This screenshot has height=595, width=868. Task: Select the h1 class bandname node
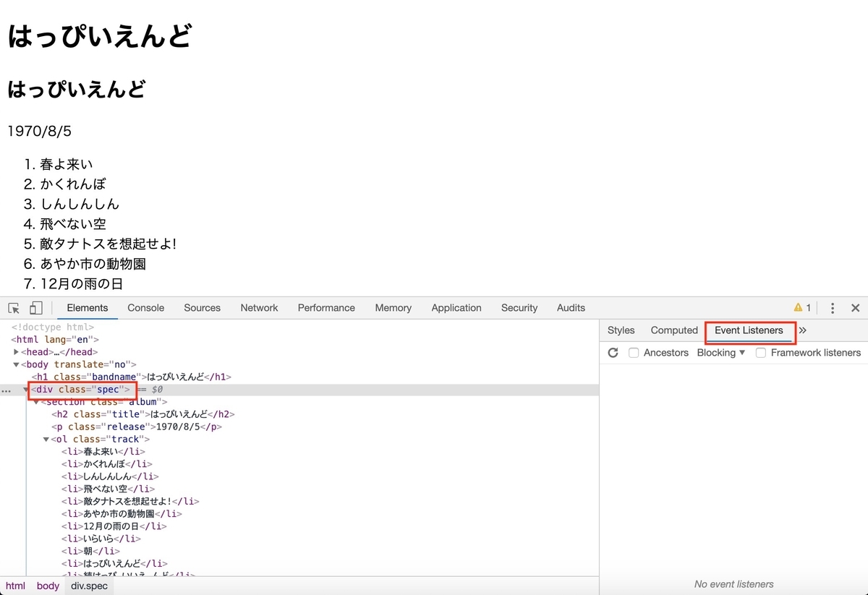point(131,377)
